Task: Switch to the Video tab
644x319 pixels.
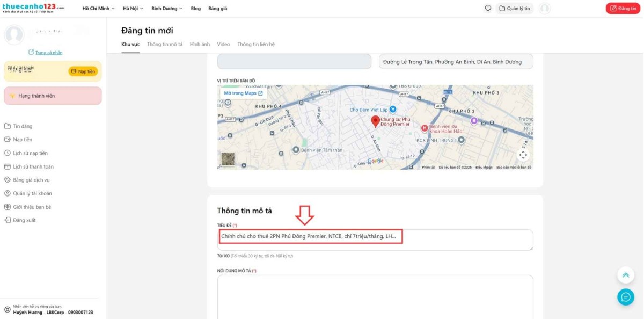Action: pos(223,45)
